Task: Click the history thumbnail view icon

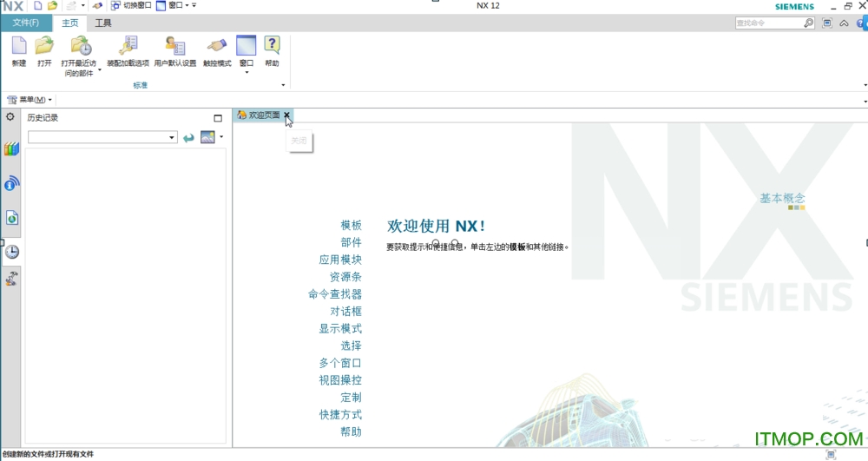Action: (207, 136)
